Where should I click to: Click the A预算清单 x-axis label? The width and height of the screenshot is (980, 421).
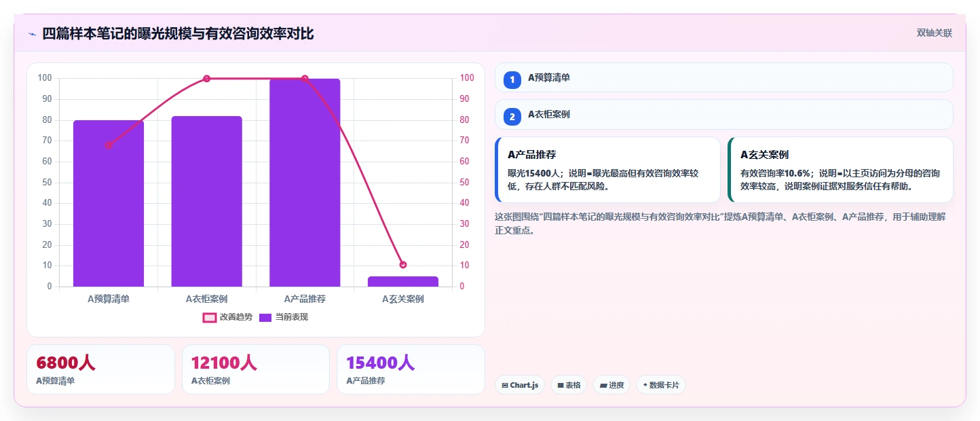(109, 299)
